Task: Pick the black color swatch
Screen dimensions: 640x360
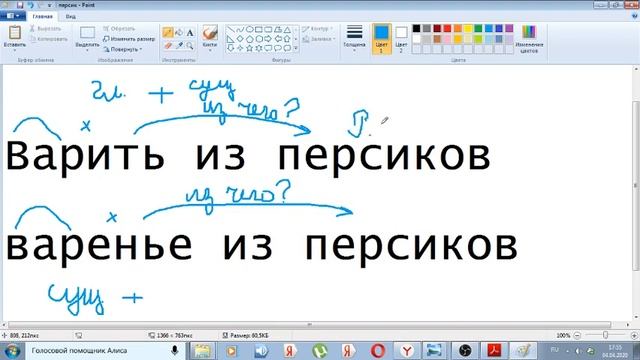Action: [x=416, y=28]
